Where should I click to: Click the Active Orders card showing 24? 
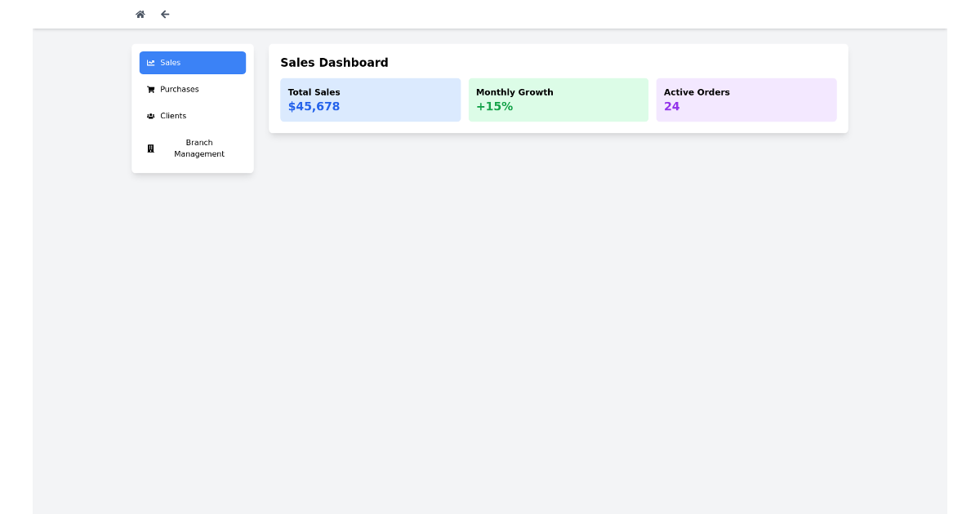pos(746,100)
